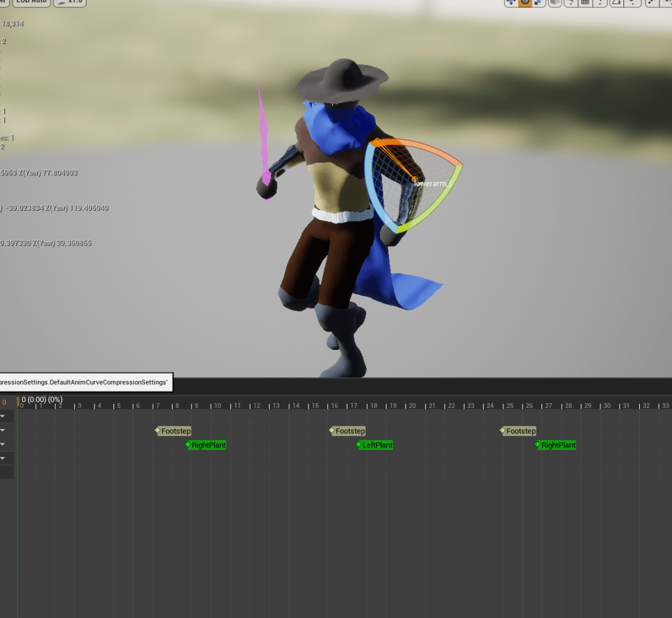The image size is (672, 618).
Task: Click the coordinate space cube icon
Action: click(555, 3)
